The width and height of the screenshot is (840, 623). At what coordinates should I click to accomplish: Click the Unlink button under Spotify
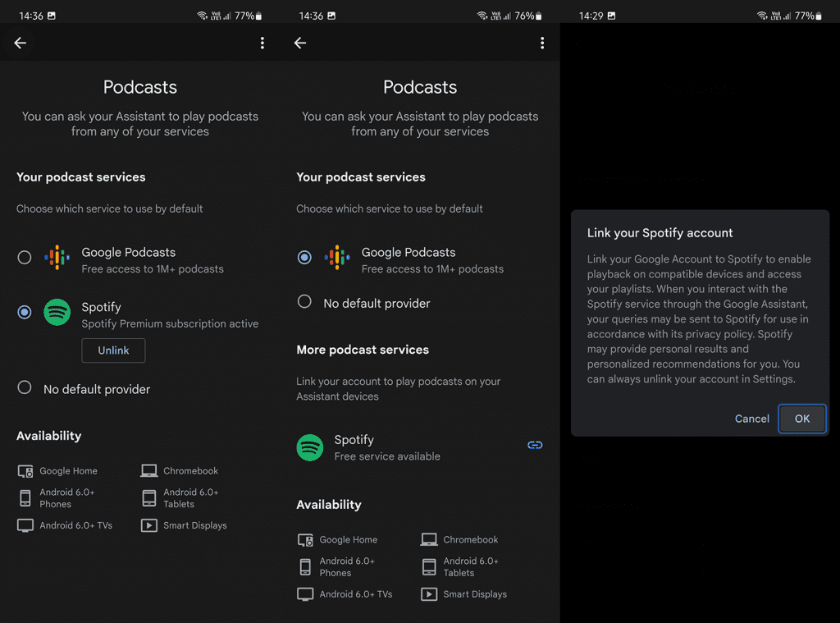pyautogui.click(x=113, y=350)
